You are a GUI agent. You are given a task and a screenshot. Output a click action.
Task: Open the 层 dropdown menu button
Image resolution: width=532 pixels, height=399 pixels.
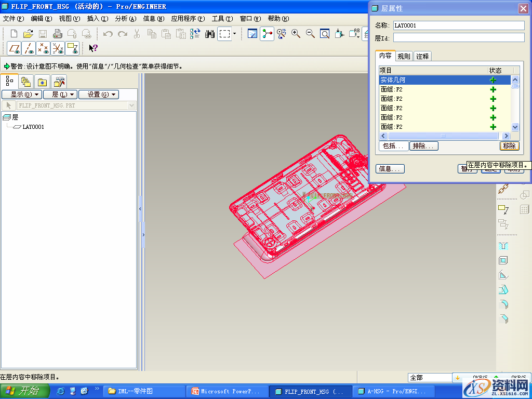coord(60,95)
